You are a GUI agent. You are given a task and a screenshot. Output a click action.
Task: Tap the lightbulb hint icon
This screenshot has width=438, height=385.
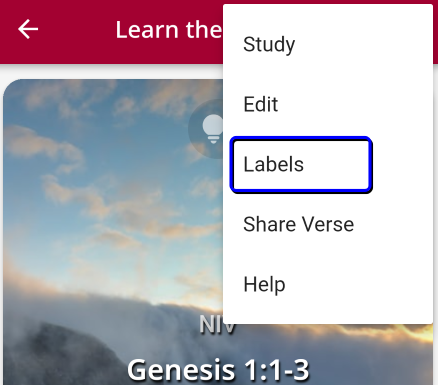(212, 129)
